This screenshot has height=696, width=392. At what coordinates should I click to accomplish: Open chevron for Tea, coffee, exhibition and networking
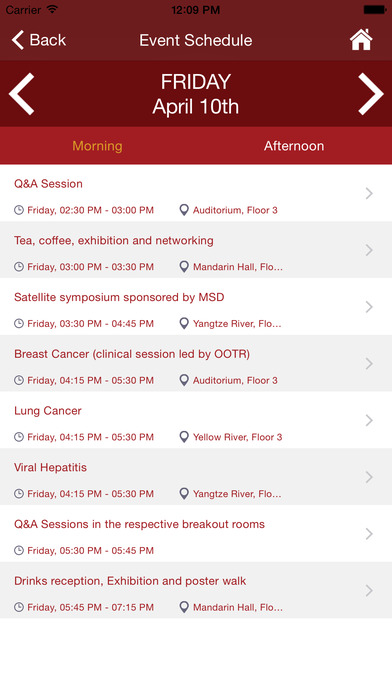[369, 250]
